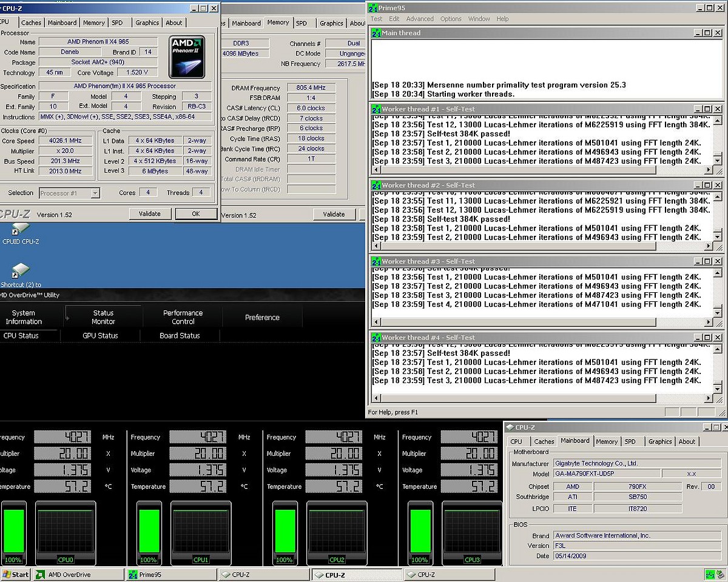This screenshot has height=582, width=728.
Task: Click the active bold CPU-Z taskbar button
Action: click(x=356, y=574)
